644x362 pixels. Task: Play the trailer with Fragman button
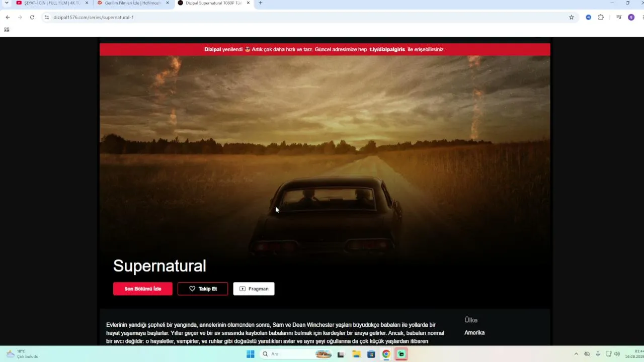click(254, 289)
